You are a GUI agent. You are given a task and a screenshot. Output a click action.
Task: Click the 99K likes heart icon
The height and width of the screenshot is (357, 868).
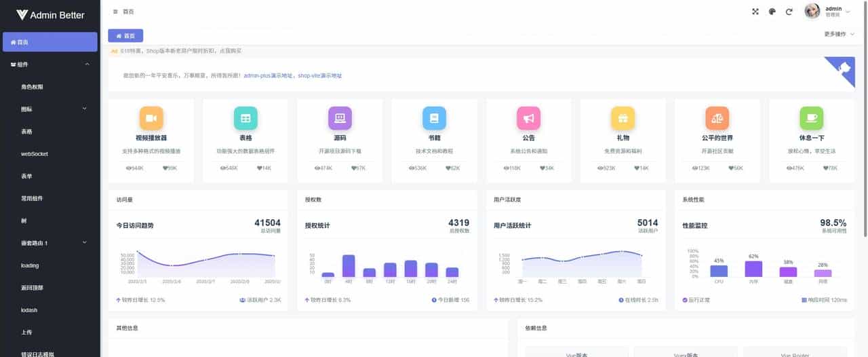tap(165, 168)
